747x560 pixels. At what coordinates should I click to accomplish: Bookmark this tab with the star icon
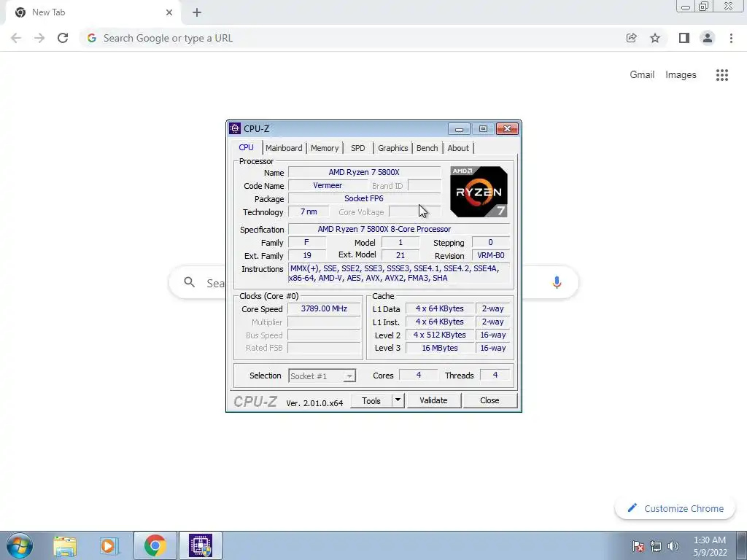655,38
